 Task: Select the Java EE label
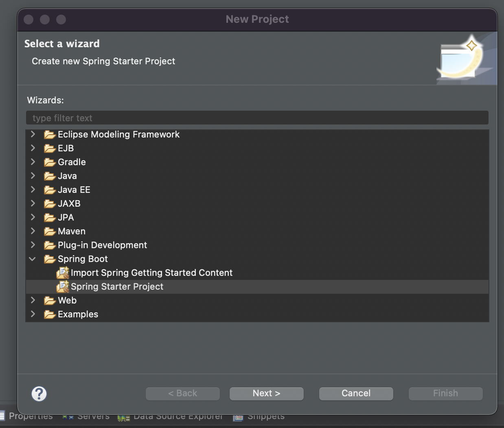[x=74, y=190]
